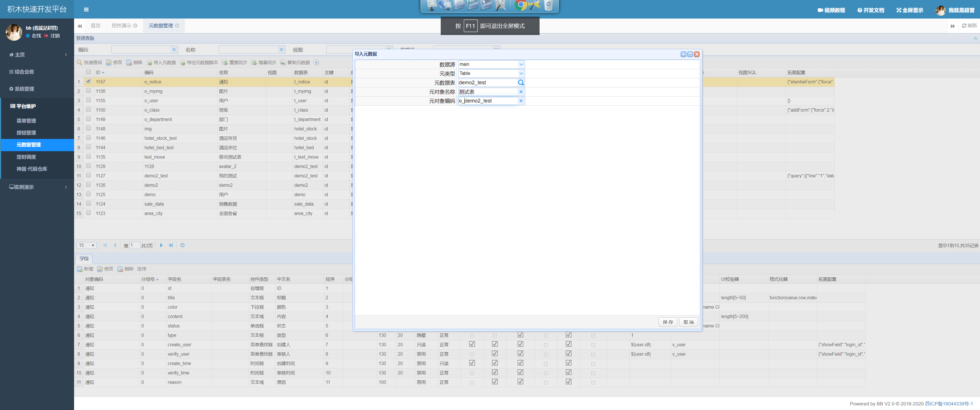
Task: Expand the 实例演示 sidebar menu
Action: [x=37, y=187]
